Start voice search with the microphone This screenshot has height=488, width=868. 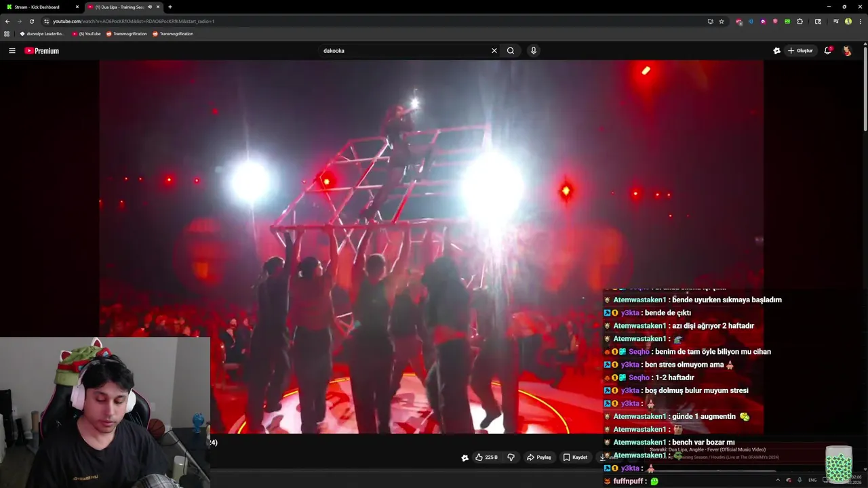[534, 51]
